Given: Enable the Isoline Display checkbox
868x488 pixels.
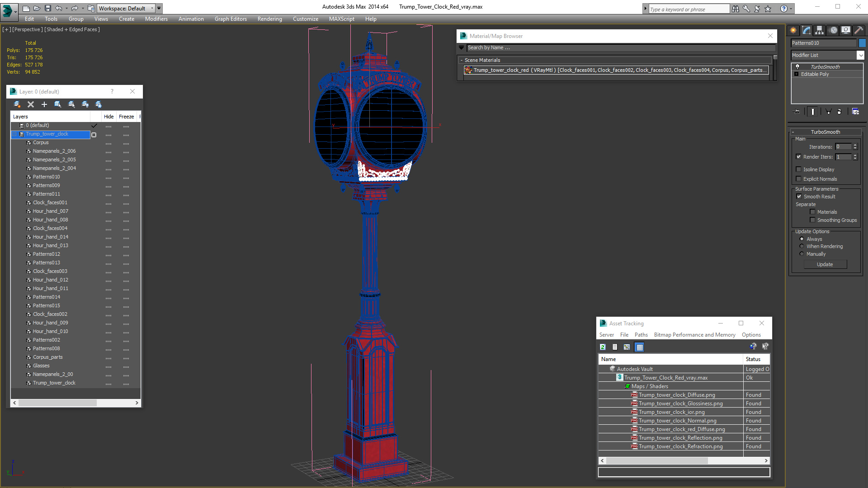Looking at the screenshot, I should (798, 169).
